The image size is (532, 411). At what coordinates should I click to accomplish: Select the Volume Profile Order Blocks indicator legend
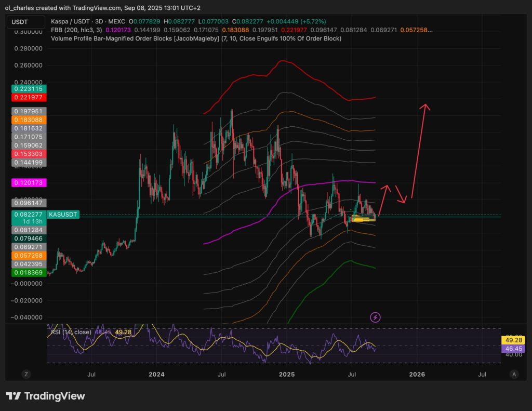196,38
